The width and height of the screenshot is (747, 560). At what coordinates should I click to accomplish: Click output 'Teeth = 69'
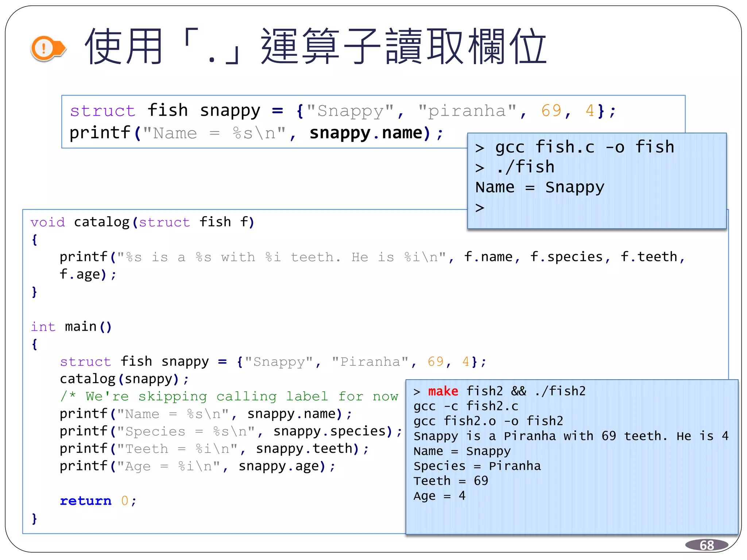[x=450, y=481]
